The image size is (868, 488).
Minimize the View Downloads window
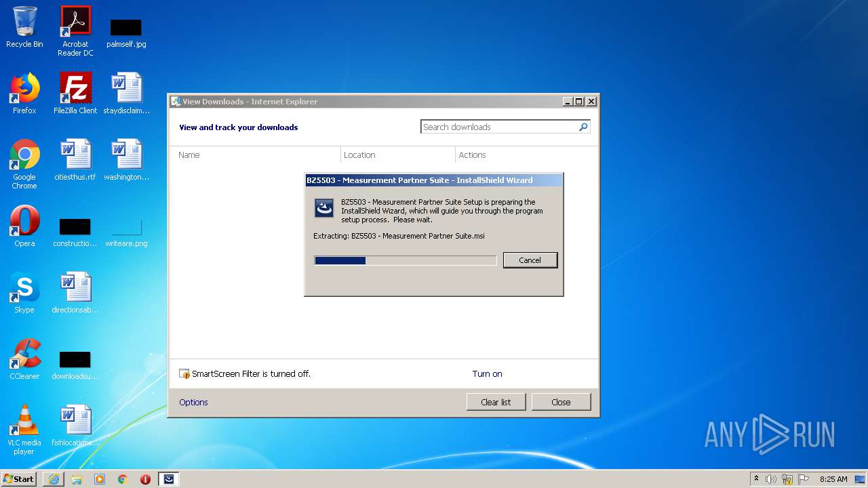pos(568,102)
